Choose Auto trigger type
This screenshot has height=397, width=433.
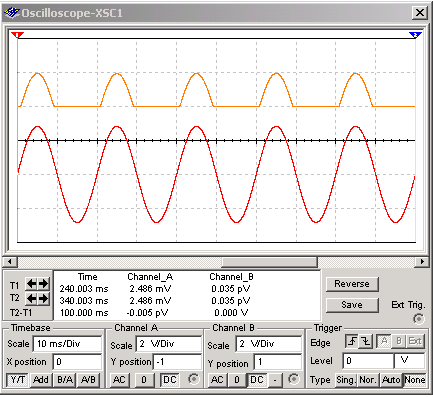coord(391,380)
